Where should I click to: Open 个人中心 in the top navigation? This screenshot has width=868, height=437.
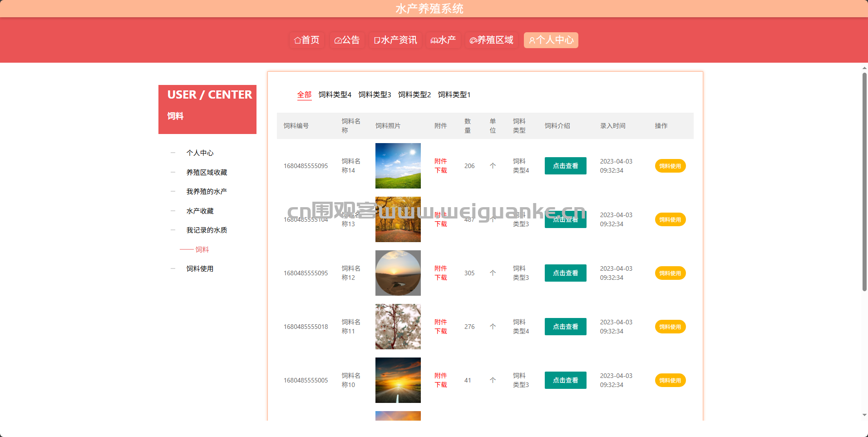click(551, 40)
